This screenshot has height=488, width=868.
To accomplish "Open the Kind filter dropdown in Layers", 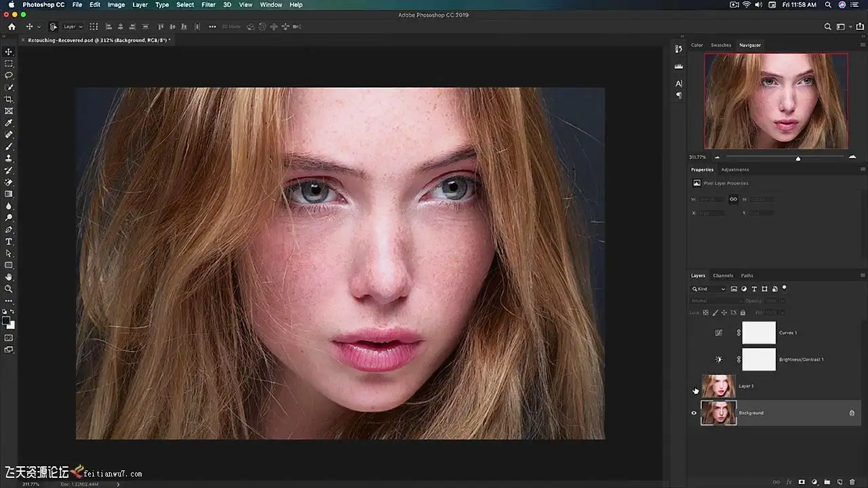I will pyautogui.click(x=709, y=289).
